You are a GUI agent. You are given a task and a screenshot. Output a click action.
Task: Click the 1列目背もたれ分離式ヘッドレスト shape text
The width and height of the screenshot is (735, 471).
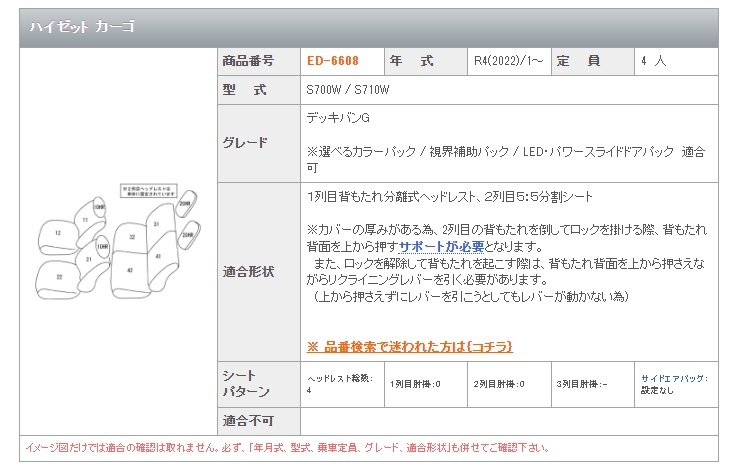450,197
